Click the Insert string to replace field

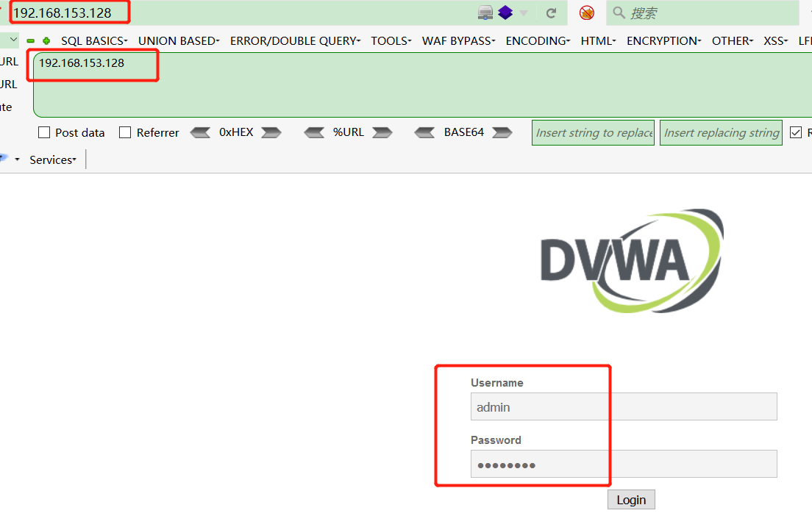click(594, 132)
